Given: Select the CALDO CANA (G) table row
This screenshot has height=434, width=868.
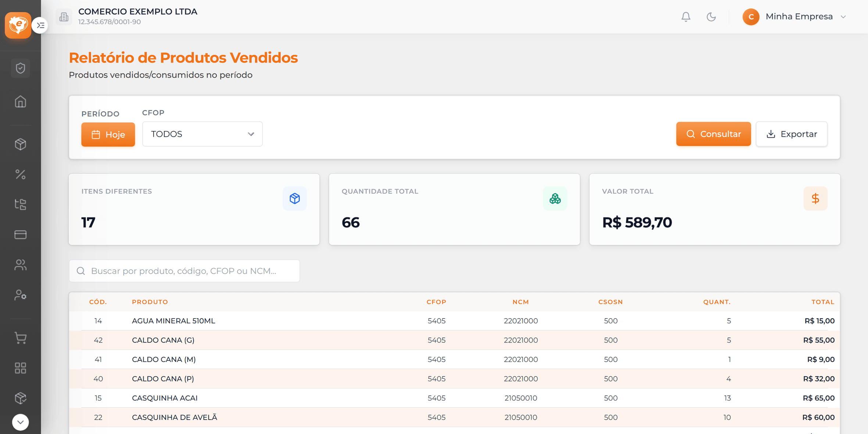Looking at the screenshot, I should click(x=454, y=340).
